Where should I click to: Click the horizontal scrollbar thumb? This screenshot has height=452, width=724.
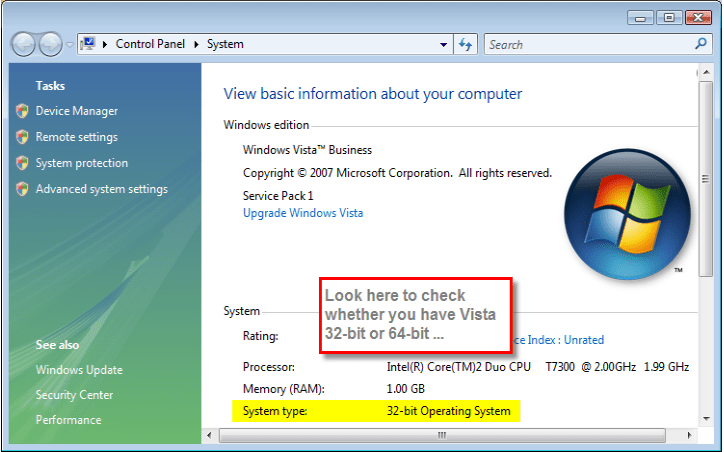pyautogui.click(x=442, y=435)
